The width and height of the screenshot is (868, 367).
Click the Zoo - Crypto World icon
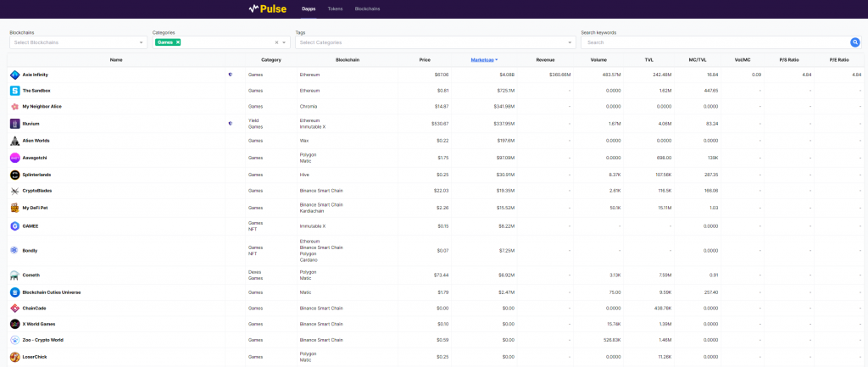[15, 340]
